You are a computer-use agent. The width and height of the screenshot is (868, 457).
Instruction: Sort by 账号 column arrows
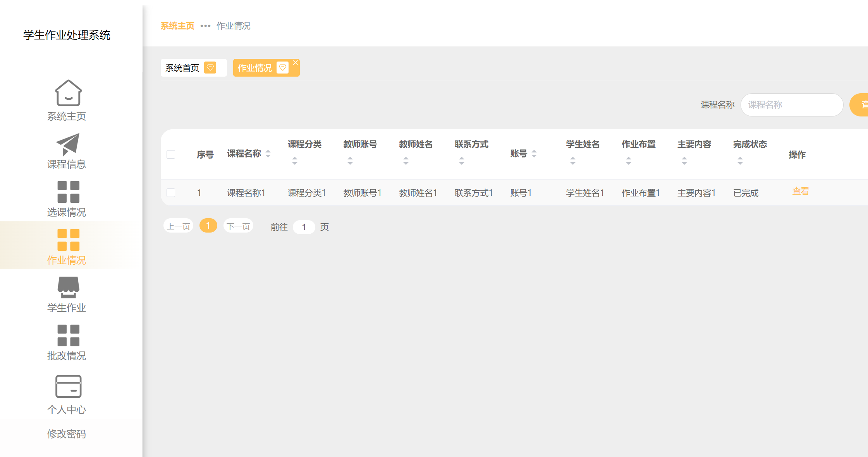pyautogui.click(x=534, y=154)
